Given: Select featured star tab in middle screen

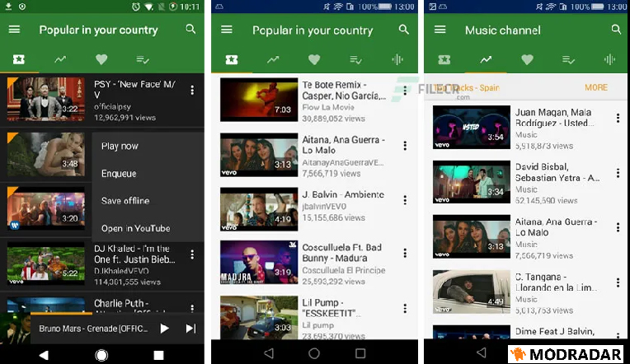Looking at the screenshot, I should 232,60.
